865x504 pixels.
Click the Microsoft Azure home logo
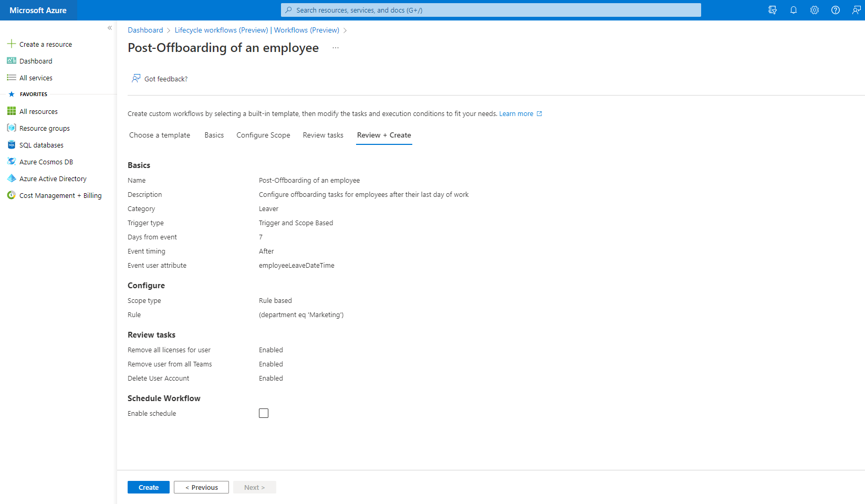tap(38, 10)
